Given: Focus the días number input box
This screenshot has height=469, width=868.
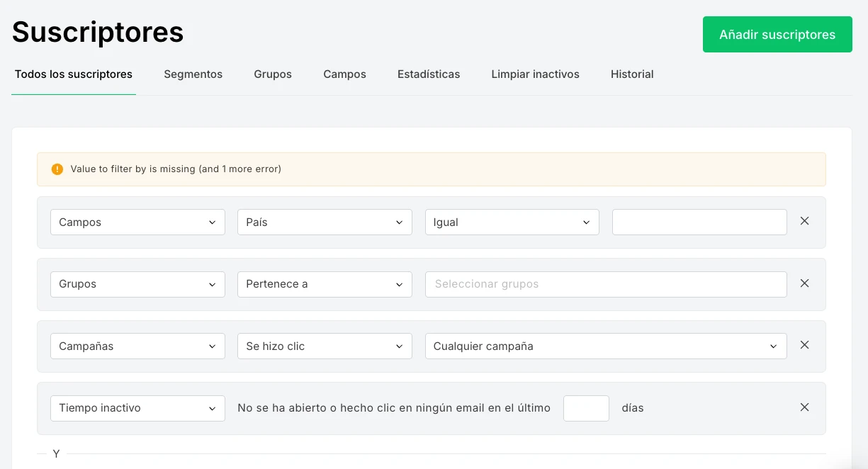Looking at the screenshot, I should coord(586,408).
